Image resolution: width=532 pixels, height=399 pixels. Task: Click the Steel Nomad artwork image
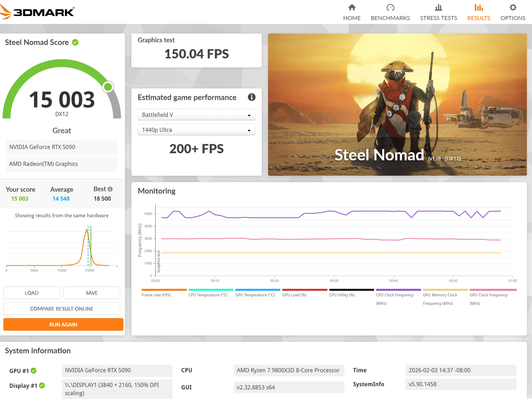tap(397, 104)
